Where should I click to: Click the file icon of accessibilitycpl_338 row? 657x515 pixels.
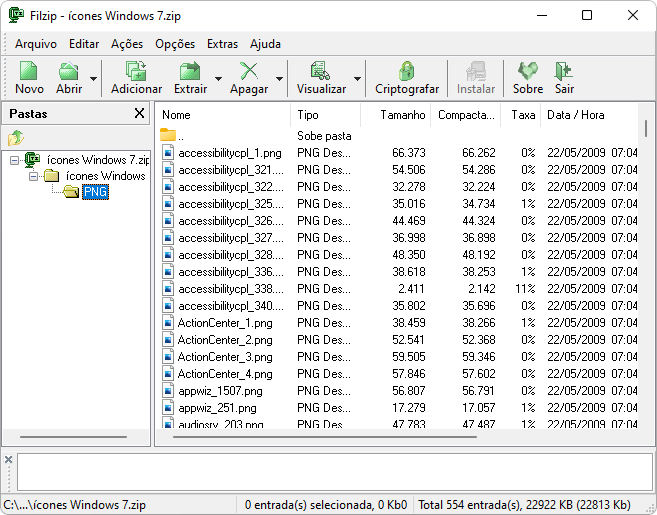pos(168,288)
